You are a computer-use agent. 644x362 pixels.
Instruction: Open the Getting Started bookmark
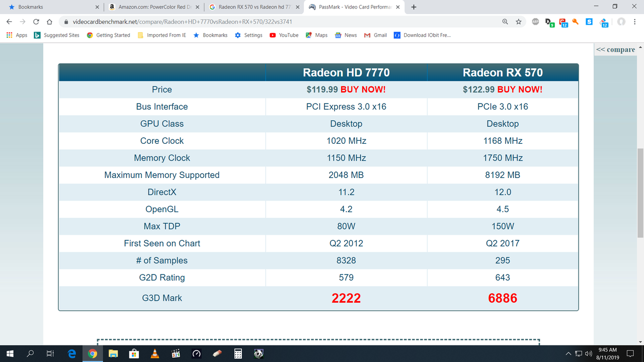(108, 35)
